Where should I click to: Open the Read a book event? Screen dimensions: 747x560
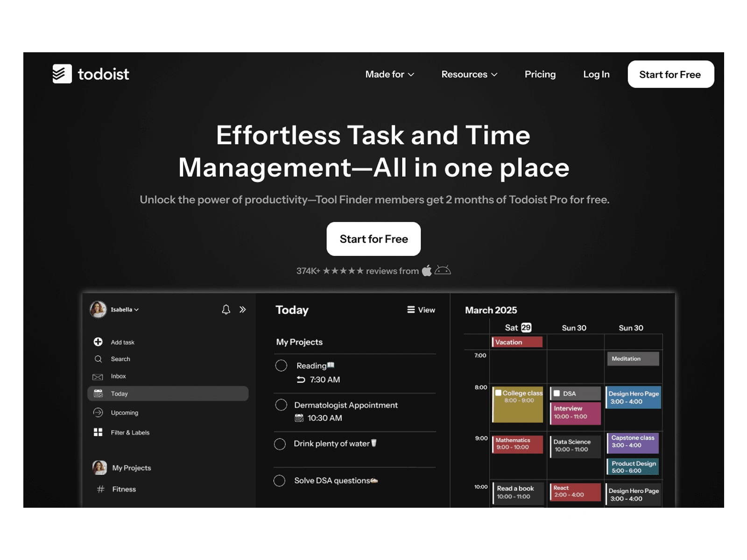(518, 493)
